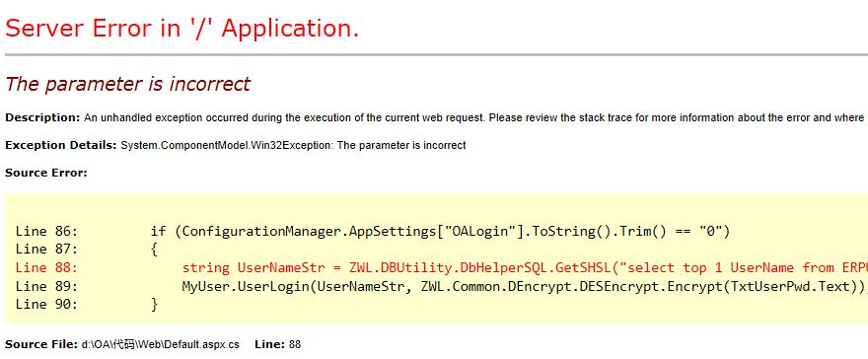Screen dimensions: 868x359
Task: Select the Default.aspx.cs file path
Action: click(161, 344)
